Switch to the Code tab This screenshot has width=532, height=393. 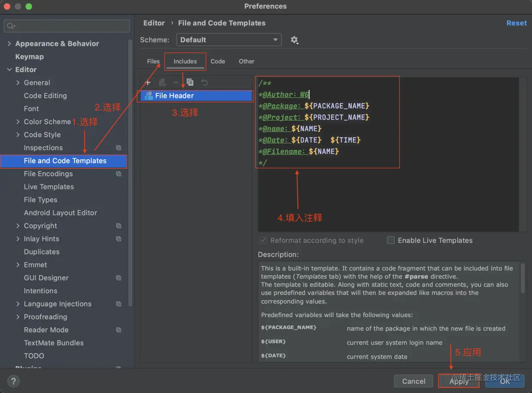click(218, 61)
